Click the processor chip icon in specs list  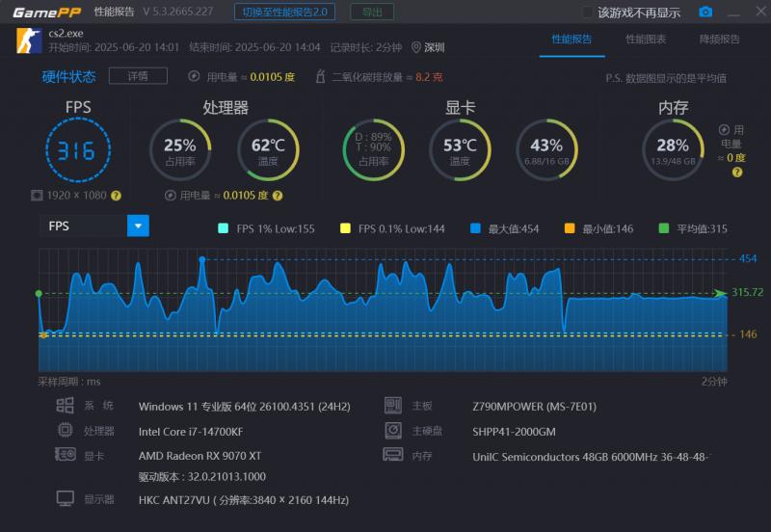[65, 430]
